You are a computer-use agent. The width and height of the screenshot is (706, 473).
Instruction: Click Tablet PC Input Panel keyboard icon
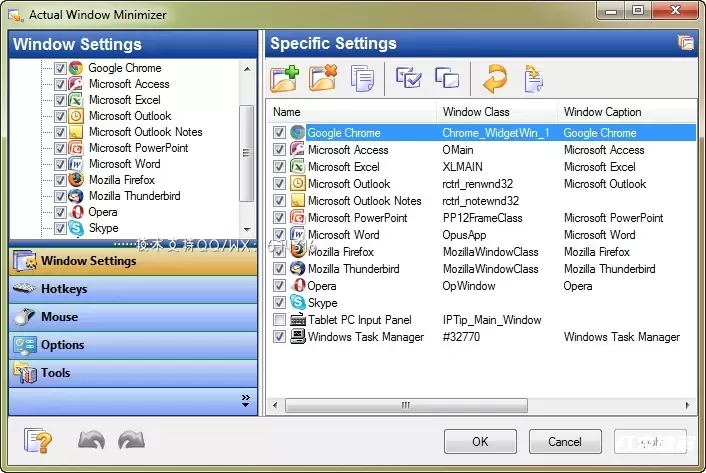click(x=298, y=320)
